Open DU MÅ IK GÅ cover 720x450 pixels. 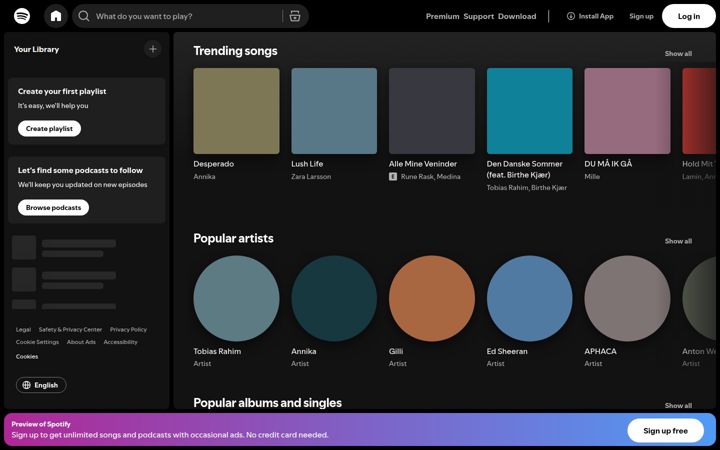tap(627, 111)
